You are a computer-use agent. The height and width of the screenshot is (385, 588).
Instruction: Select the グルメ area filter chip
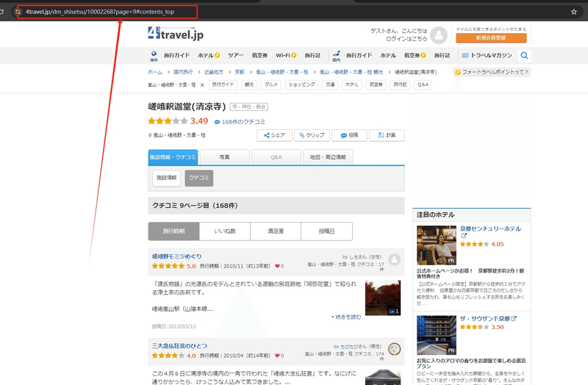271,84
